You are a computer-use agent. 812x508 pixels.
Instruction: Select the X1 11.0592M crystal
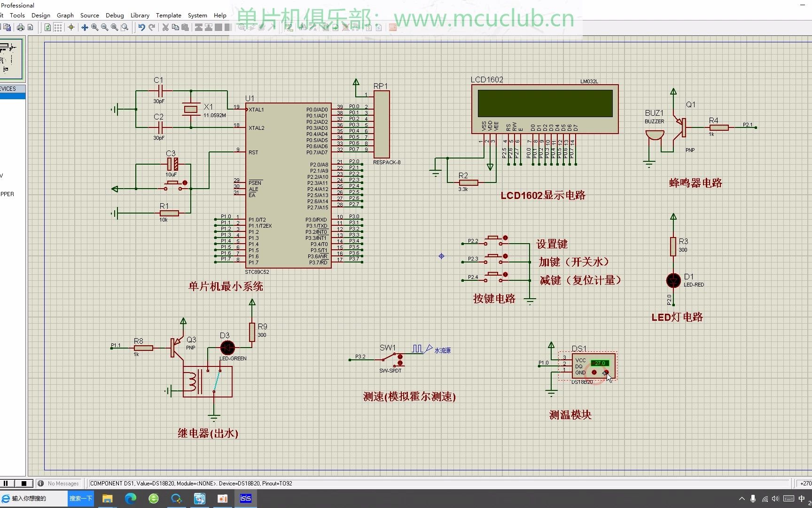190,109
